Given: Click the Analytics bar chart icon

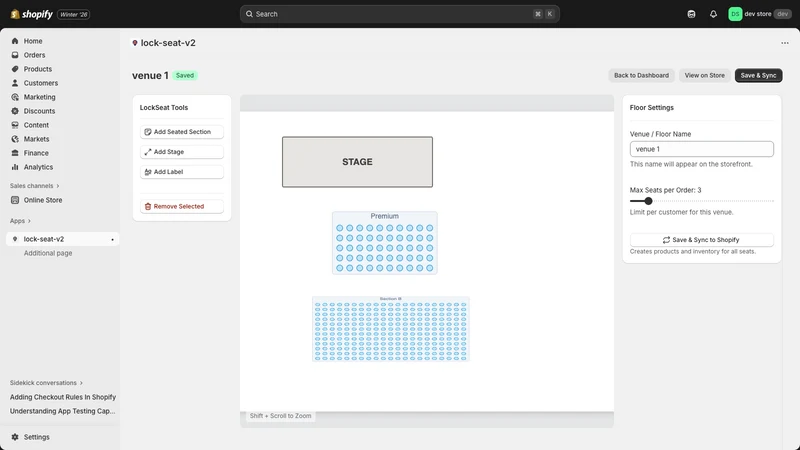Looking at the screenshot, I should click(15, 167).
